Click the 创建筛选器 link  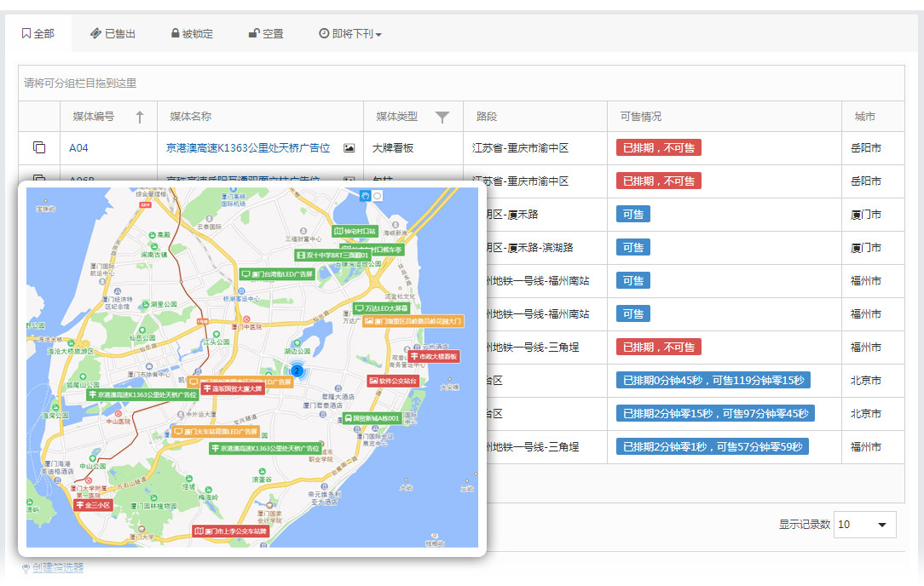[x=58, y=568]
